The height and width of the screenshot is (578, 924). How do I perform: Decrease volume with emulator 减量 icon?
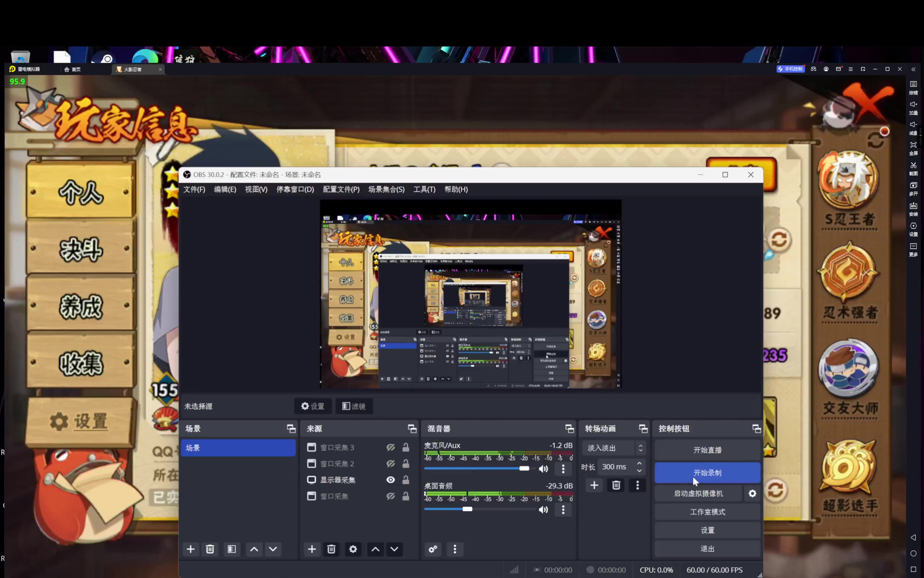pyautogui.click(x=913, y=128)
